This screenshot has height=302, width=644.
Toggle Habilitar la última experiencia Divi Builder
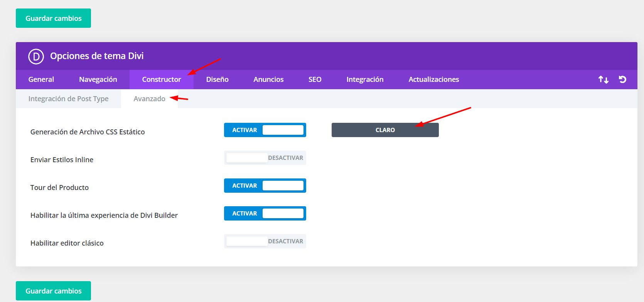265,214
